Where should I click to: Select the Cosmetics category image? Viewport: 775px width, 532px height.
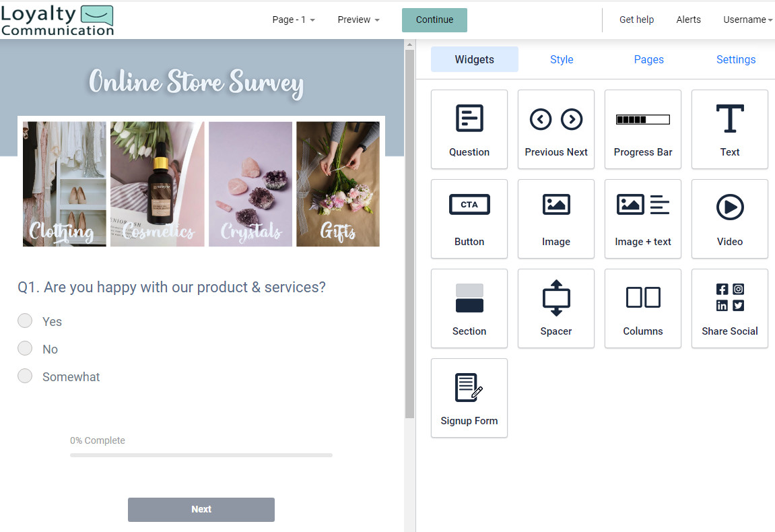click(x=157, y=184)
